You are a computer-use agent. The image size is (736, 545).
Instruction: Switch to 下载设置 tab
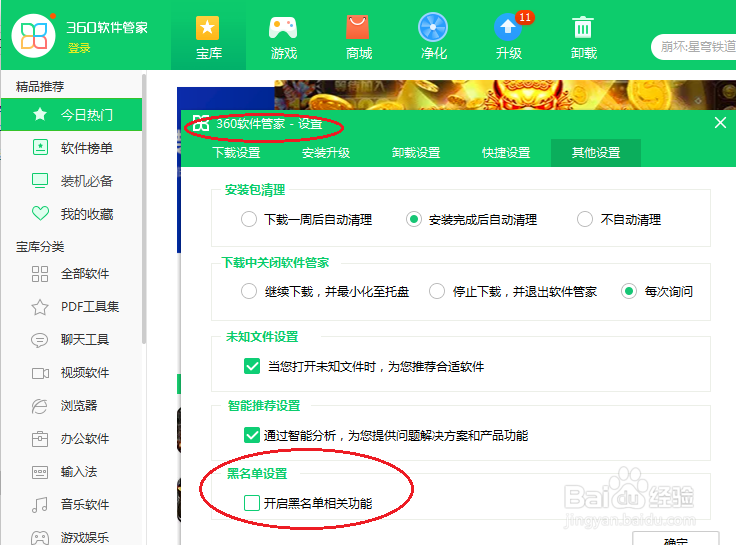(x=236, y=153)
